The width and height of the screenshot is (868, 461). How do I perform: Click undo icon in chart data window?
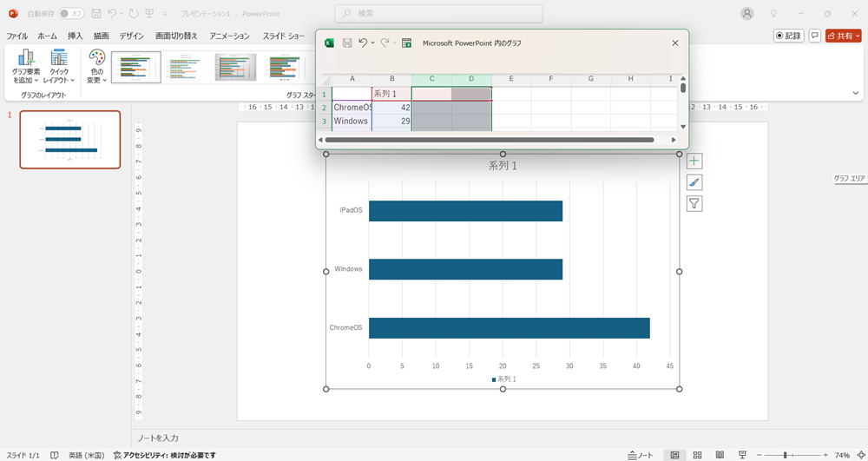click(363, 43)
